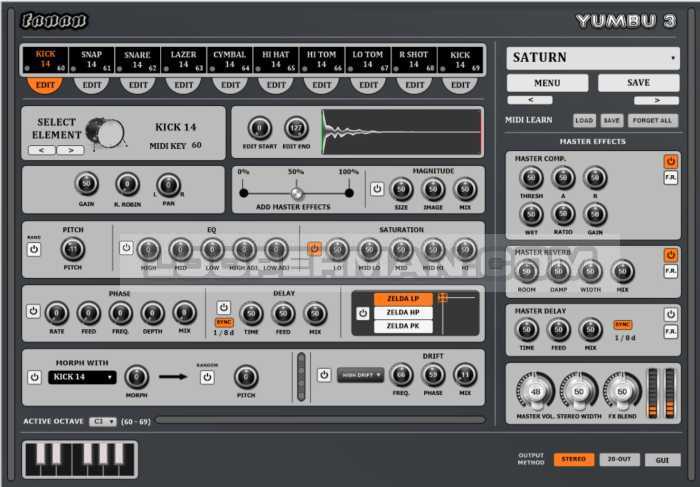
Task: Toggle the EQ power button
Action: [126, 247]
